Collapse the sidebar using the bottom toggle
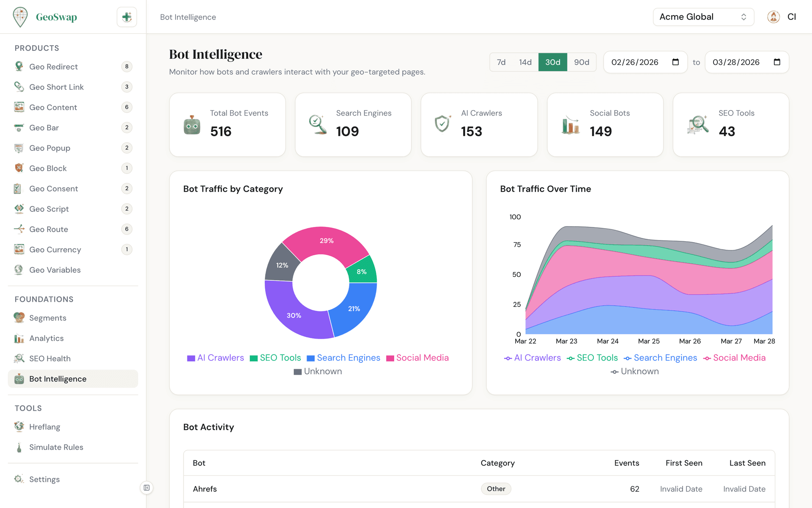Image resolution: width=812 pixels, height=508 pixels. pos(146,487)
